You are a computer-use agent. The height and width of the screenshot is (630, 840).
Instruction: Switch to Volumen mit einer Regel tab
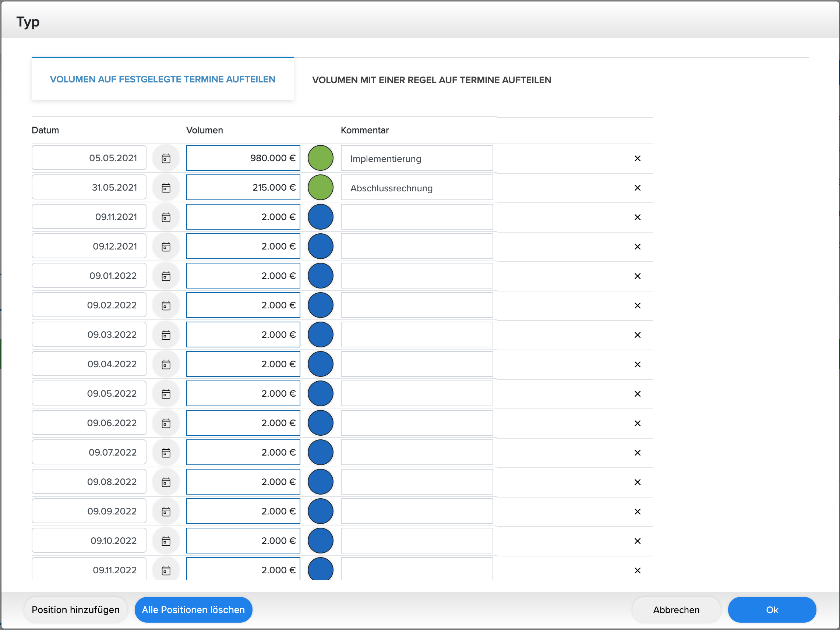click(431, 80)
